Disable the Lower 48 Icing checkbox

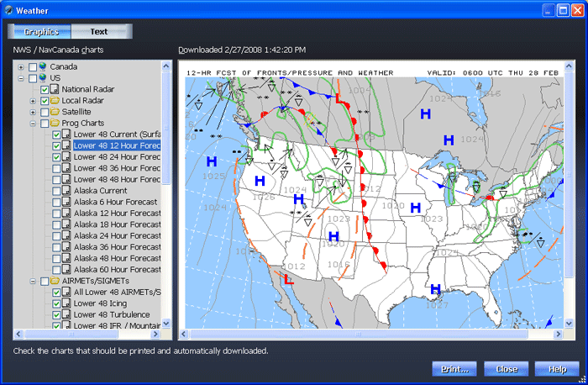[56, 303]
